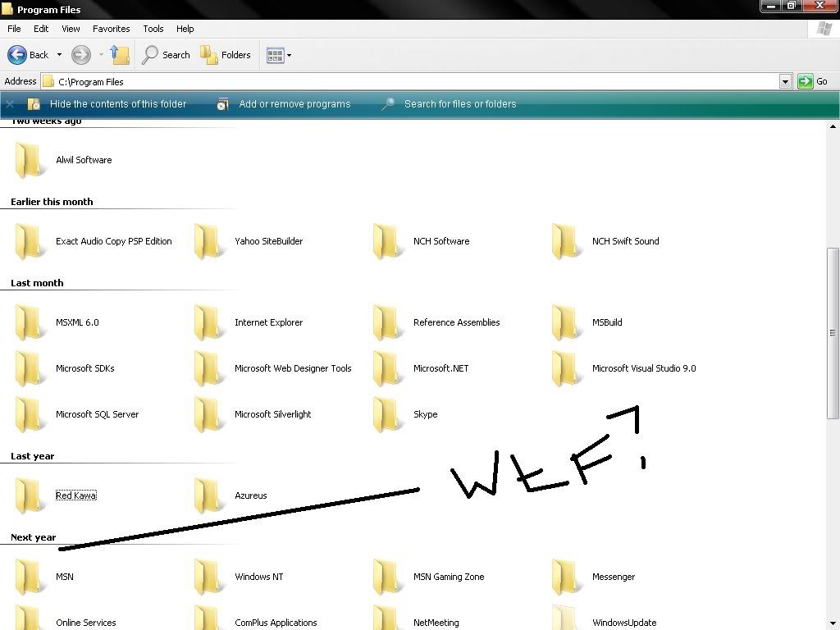Click the 'Last year' group header

click(x=33, y=456)
